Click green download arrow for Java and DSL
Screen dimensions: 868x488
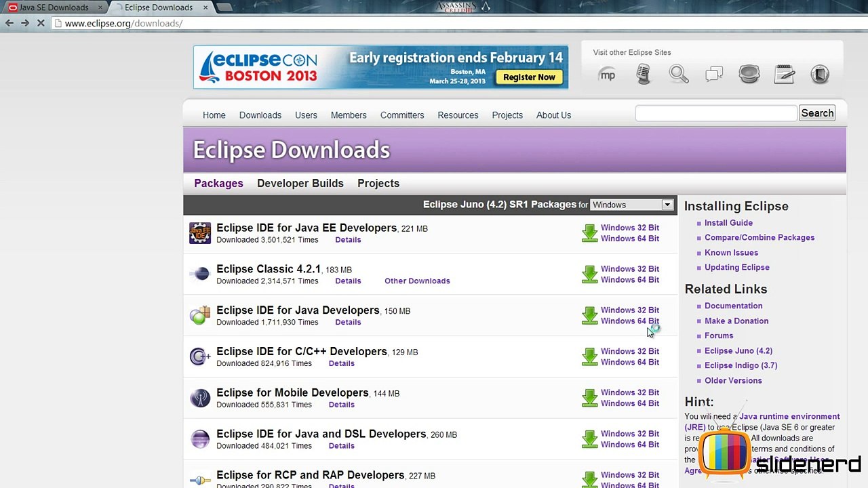click(589, 439)
